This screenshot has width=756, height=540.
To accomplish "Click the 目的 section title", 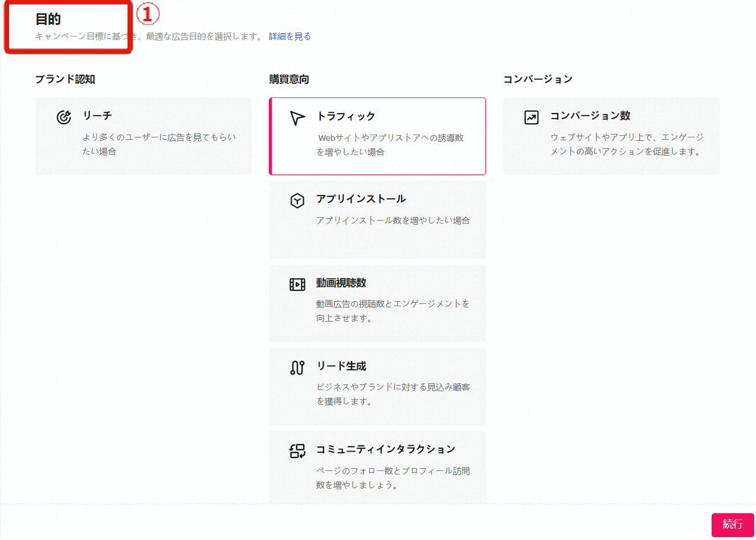I will coord(48,19).
